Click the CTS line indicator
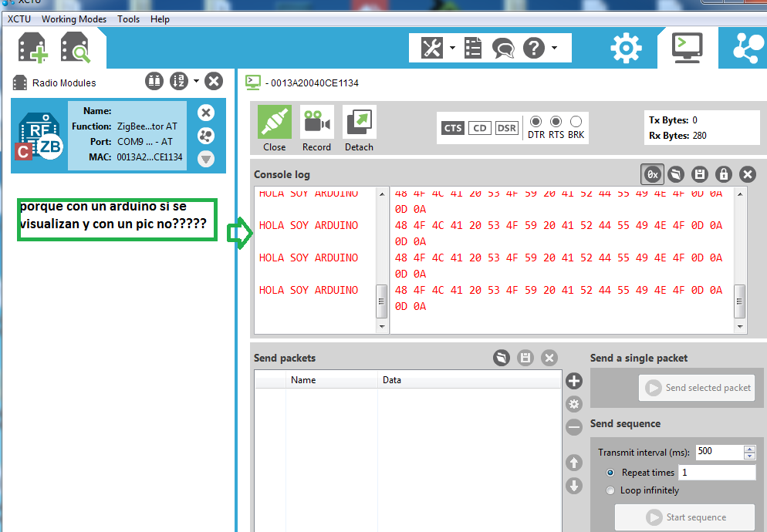This screenshot has width=767, height=532. tap(453, 128)
